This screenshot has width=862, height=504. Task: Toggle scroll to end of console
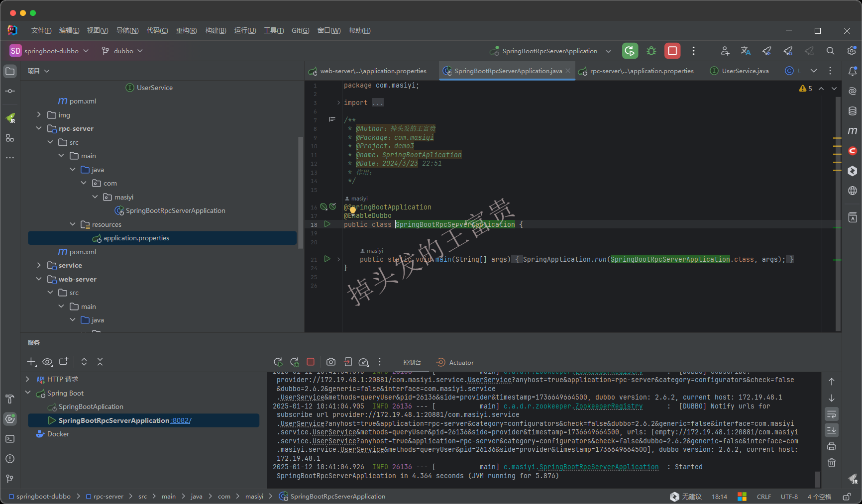[x=832, y=430]
